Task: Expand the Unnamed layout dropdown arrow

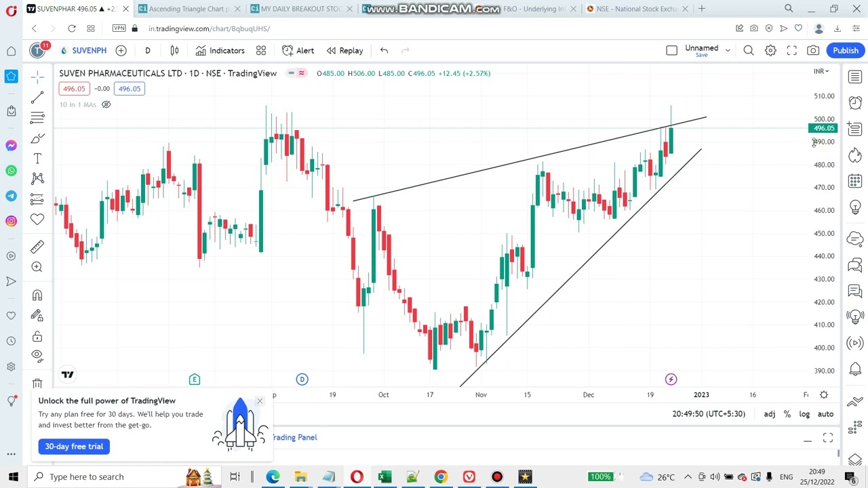Action: tap(728, 50)
